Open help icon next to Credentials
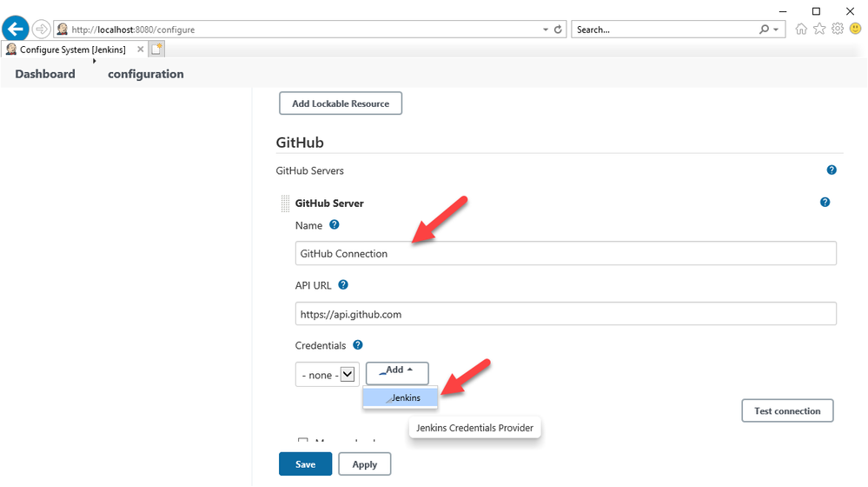Image resolution: width=868 pixels, height=487 pixels. (358, 344)
